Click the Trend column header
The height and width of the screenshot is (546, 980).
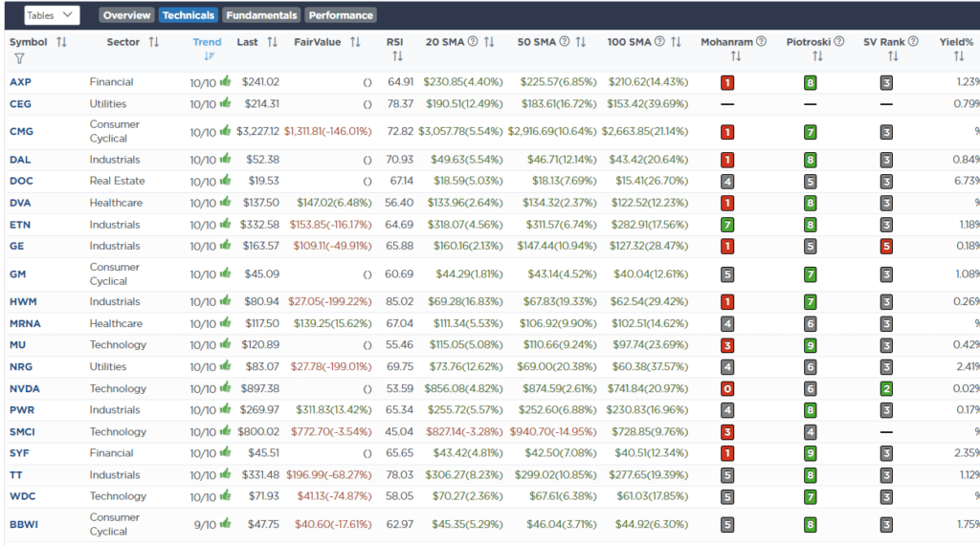tap(207, 42)
